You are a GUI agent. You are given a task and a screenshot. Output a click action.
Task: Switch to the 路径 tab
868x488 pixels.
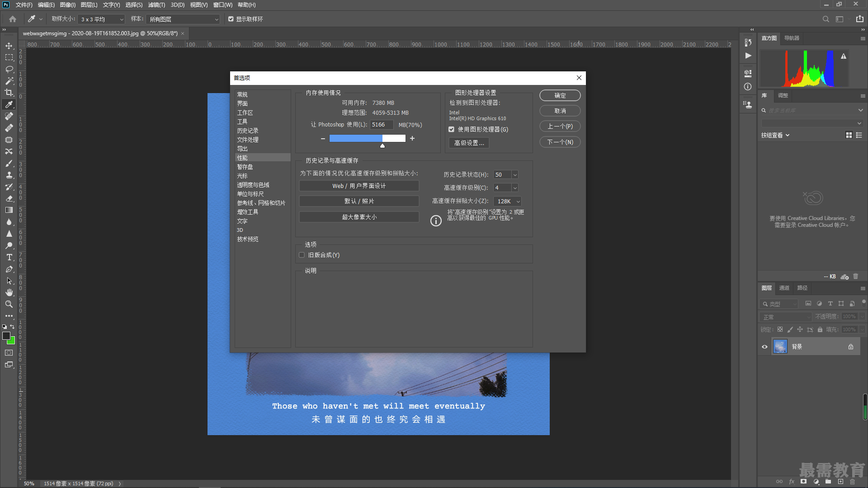point(802,288)
